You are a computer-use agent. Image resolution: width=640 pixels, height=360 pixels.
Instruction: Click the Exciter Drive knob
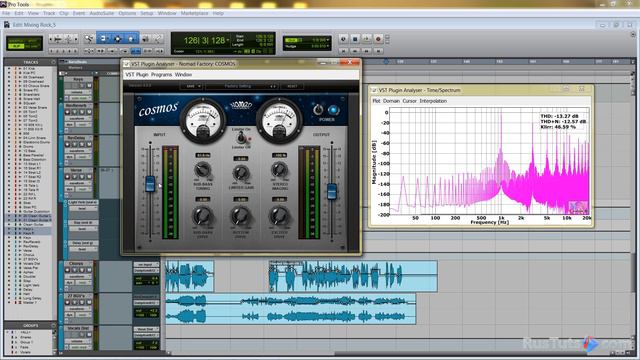pyautogui.click(x=279, y=216)
